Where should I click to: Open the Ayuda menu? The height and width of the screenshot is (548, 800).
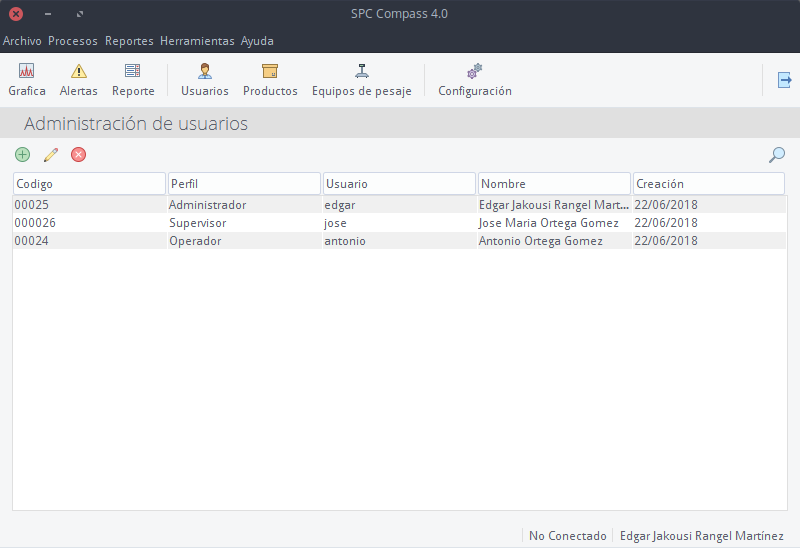pyautogui.click(x=257, y=41)
